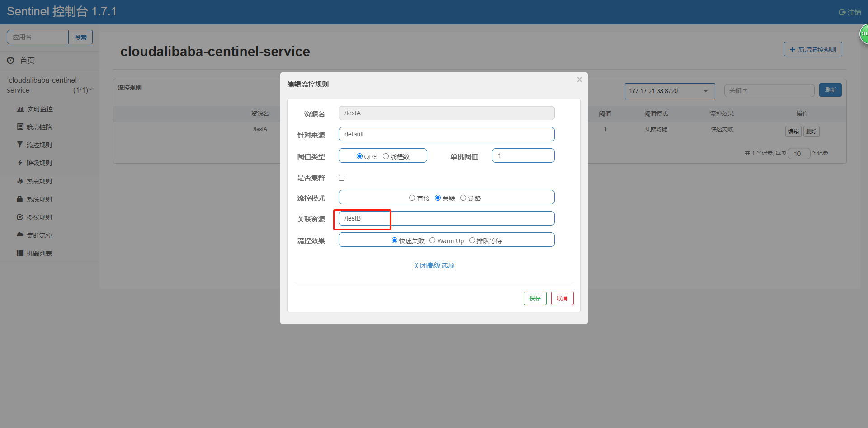Collapse the cloudalibaba-centinel-service app chevron

tap(90, 90)
